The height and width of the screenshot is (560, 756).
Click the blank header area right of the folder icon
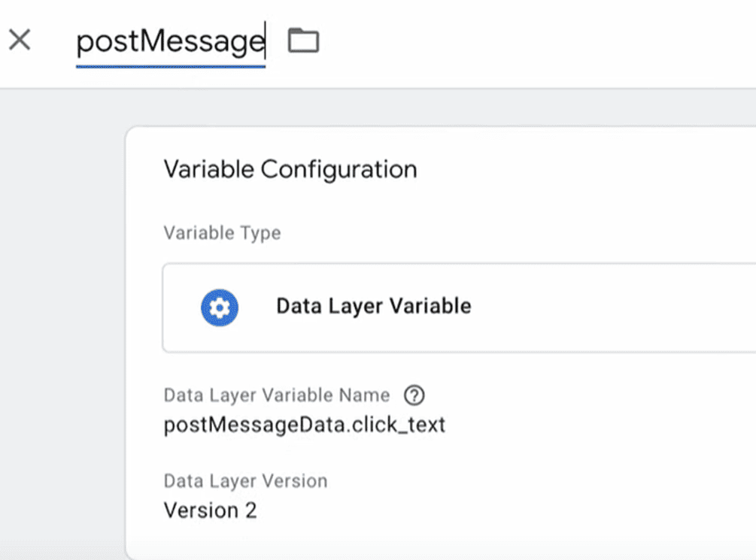click(527, 42)
